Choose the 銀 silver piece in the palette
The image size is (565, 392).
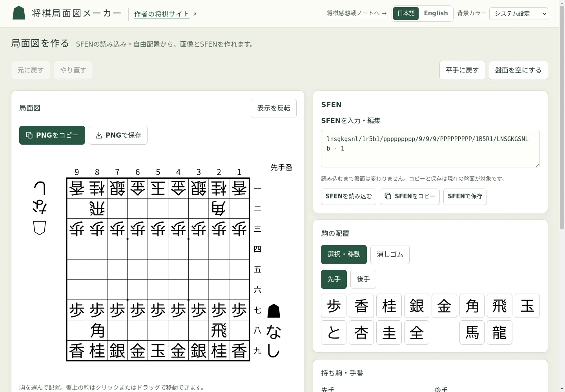417,306
